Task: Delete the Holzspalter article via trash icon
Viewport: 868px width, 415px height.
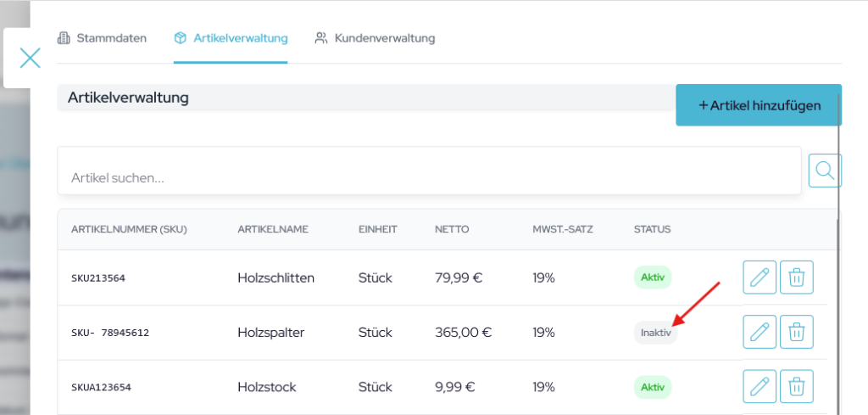Action: (796, 332)
